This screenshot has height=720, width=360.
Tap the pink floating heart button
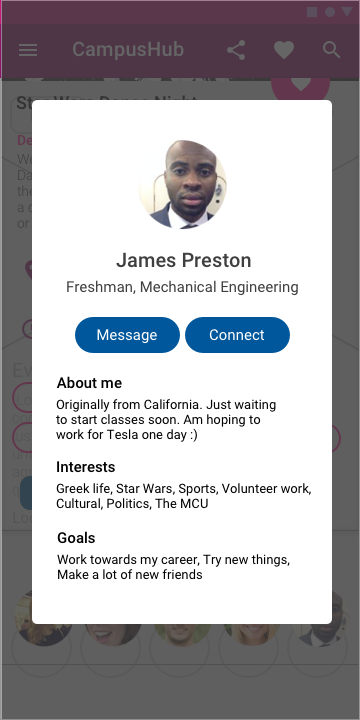click(x=300, y=84)
